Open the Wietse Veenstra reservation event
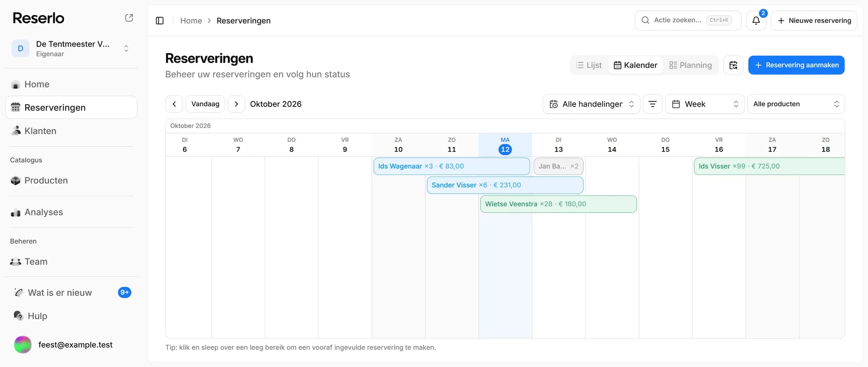Image resolution: width=868 pixels, height=367 pixels. [x=558, y=204]
